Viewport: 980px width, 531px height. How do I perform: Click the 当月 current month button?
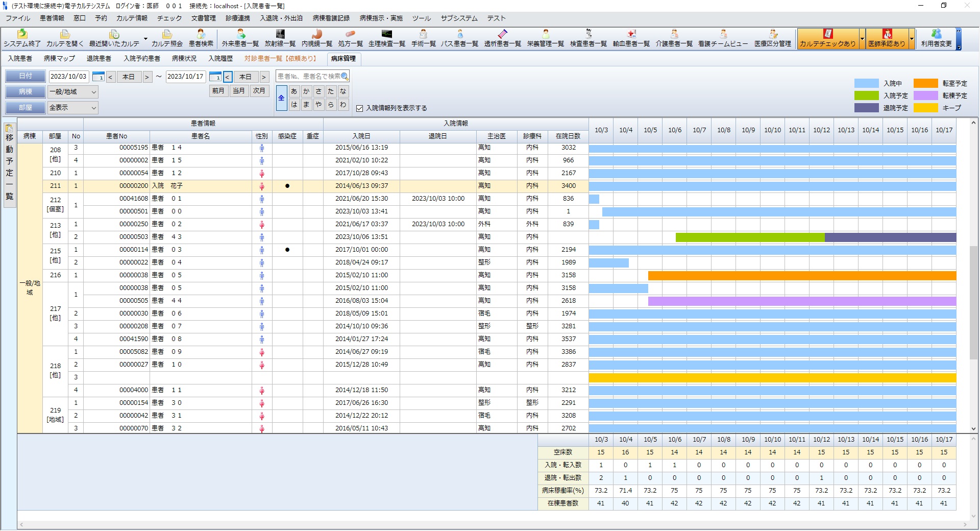[x=238, y=91]
